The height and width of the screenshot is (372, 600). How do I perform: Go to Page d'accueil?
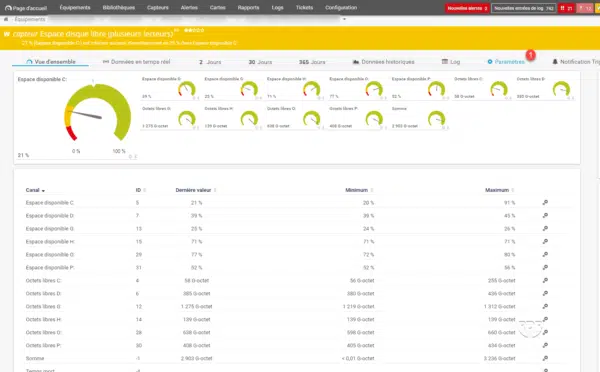(26, 8)
